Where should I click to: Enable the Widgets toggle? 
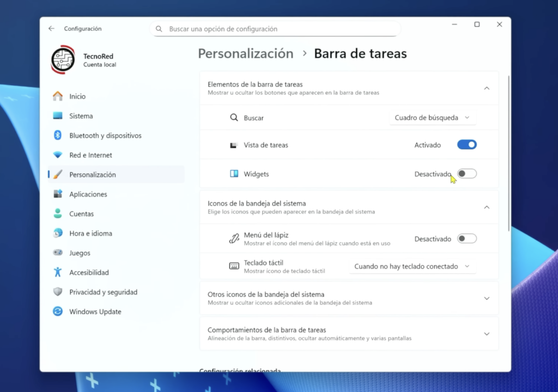467,174
